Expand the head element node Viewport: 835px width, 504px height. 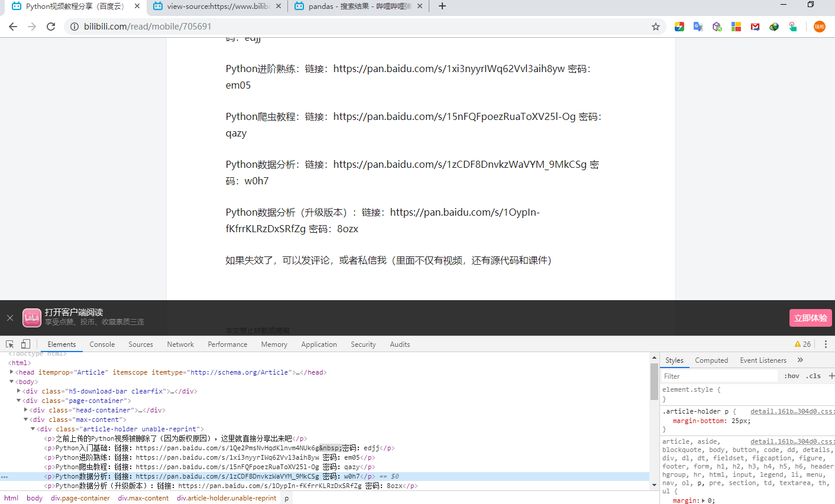12,372
